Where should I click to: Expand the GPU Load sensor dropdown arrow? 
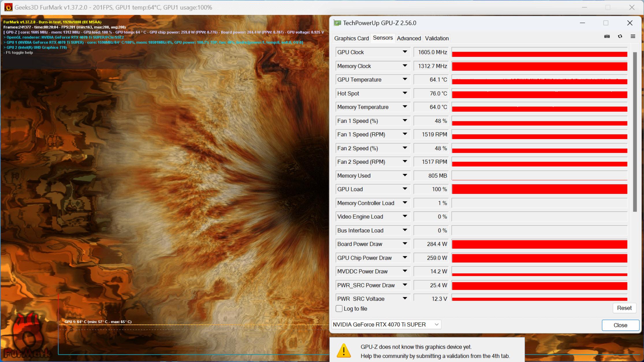click(x=405, y=190)
